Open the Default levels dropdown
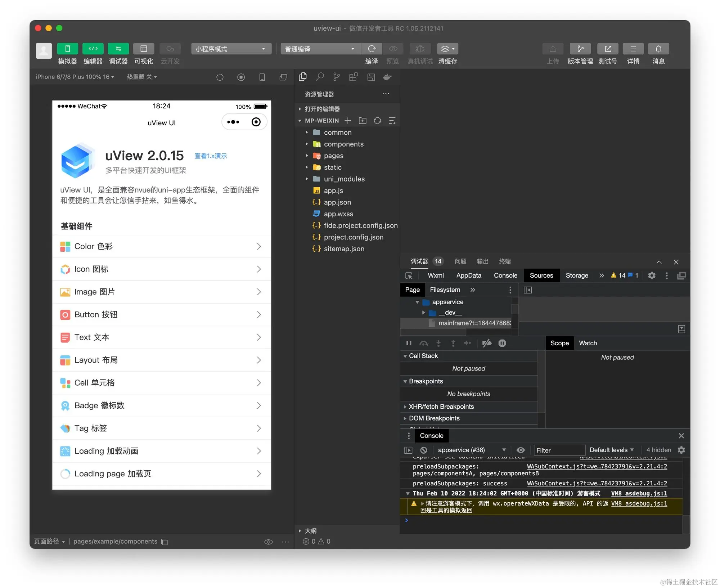 [x=611, y=450]
